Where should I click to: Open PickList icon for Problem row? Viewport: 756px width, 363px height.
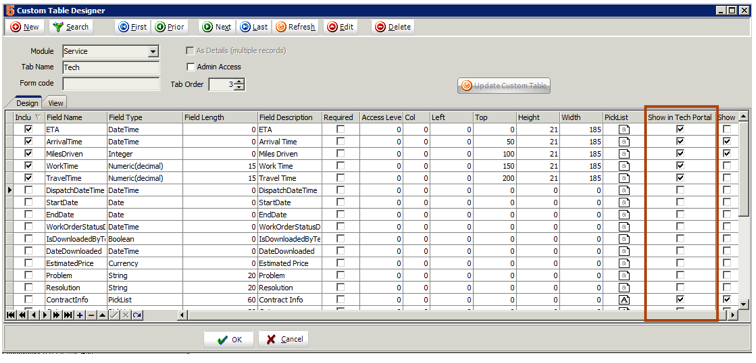click(x=624, y=276)
